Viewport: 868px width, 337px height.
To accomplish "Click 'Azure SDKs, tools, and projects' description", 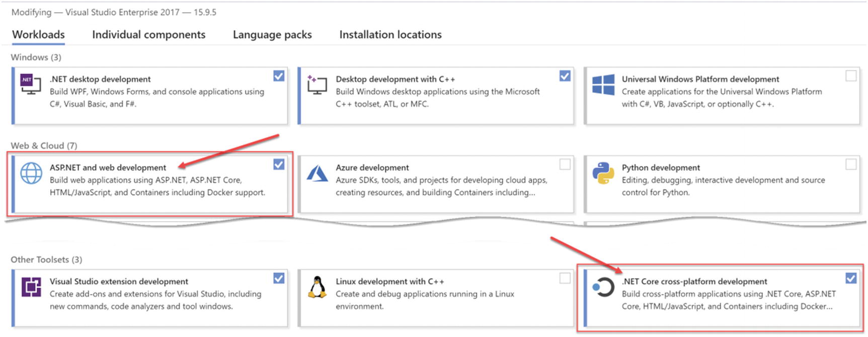I will pos(441,186).
